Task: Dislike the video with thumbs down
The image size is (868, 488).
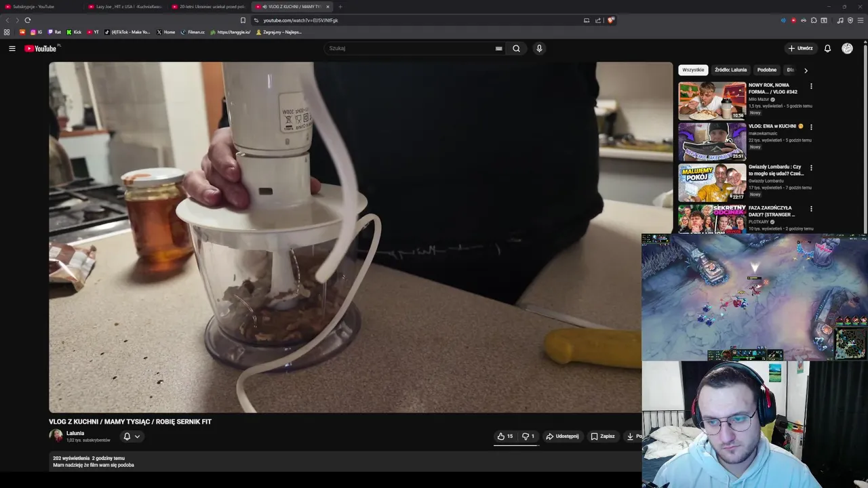Action: coord(528,436)
